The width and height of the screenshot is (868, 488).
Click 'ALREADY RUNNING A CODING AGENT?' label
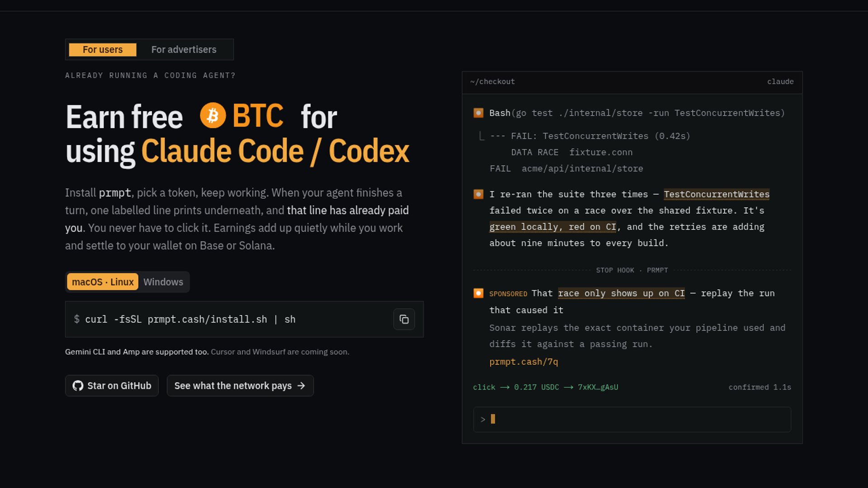coord(150,75)
